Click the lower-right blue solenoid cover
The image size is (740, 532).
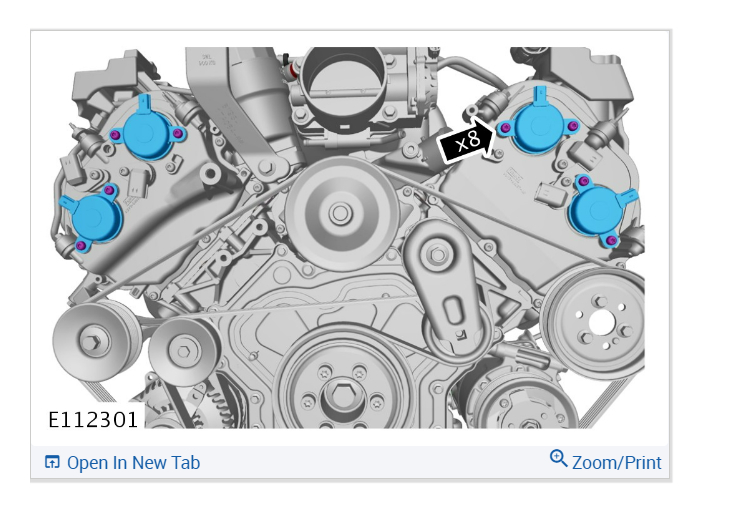(x=600, y=210)
